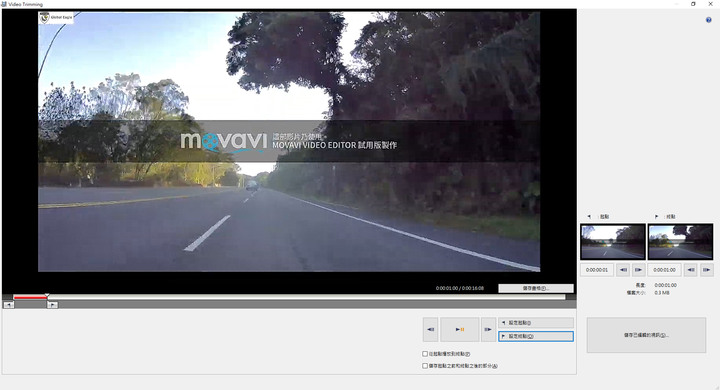Click the end time field showing 0:00:01:00
720x390 pixels.
pyautogui.click(x=664, y=270)
